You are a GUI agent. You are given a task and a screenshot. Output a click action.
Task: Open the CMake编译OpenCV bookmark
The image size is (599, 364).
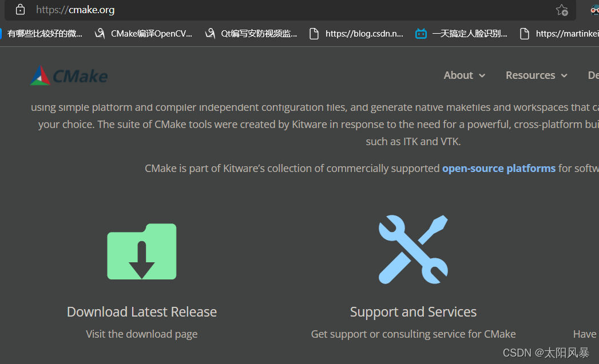pos(143,34)
